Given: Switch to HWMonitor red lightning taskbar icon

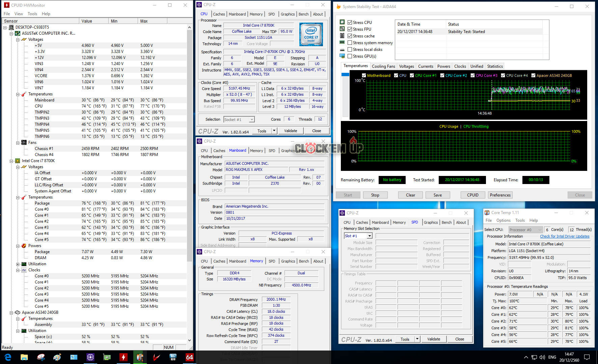Looking at the screenshot, I should point(124,357).
